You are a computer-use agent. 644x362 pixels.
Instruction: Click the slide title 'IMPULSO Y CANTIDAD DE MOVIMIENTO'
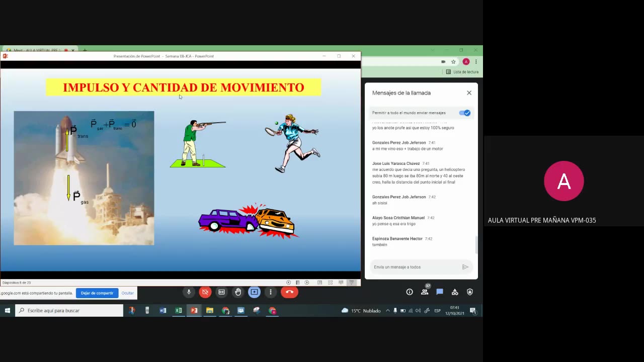pos(184,87)
